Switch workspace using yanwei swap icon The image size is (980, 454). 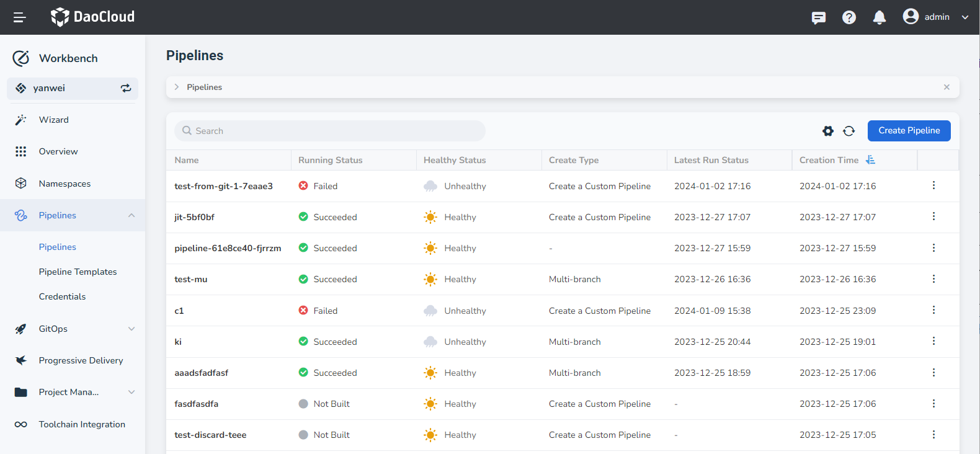[x=126, y=88]
